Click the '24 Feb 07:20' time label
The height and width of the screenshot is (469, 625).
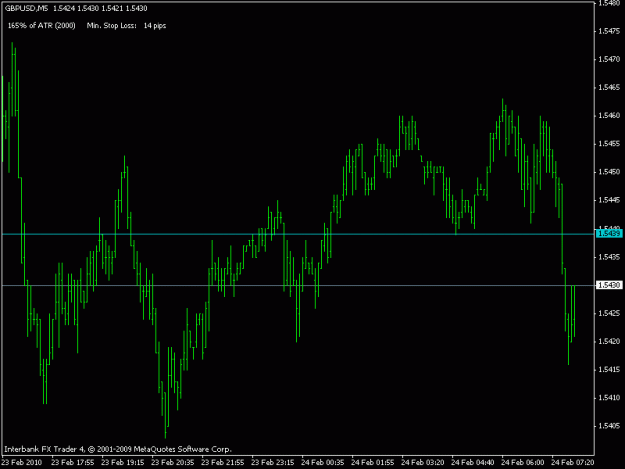(x=573, y=462)
